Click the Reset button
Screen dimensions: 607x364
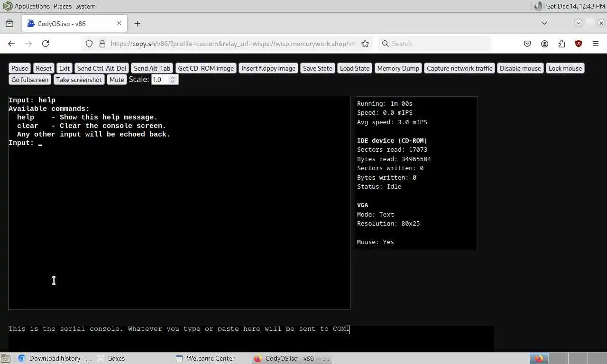(44, 68)
